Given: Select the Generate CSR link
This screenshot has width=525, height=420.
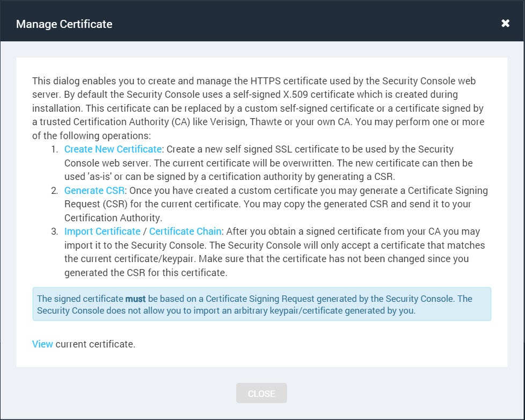Looking at the screenshot, I should [x=94, y=191].
